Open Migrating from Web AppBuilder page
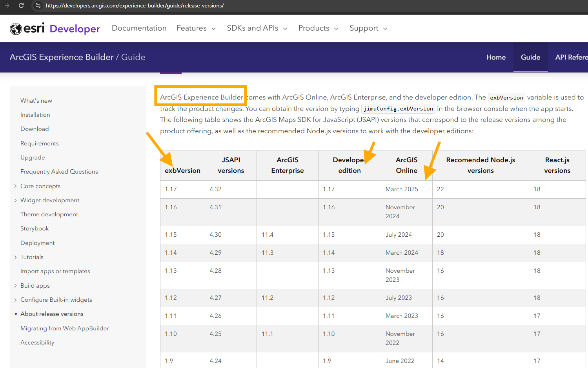This screenshot has width=588, height=368. click(65, 328)
